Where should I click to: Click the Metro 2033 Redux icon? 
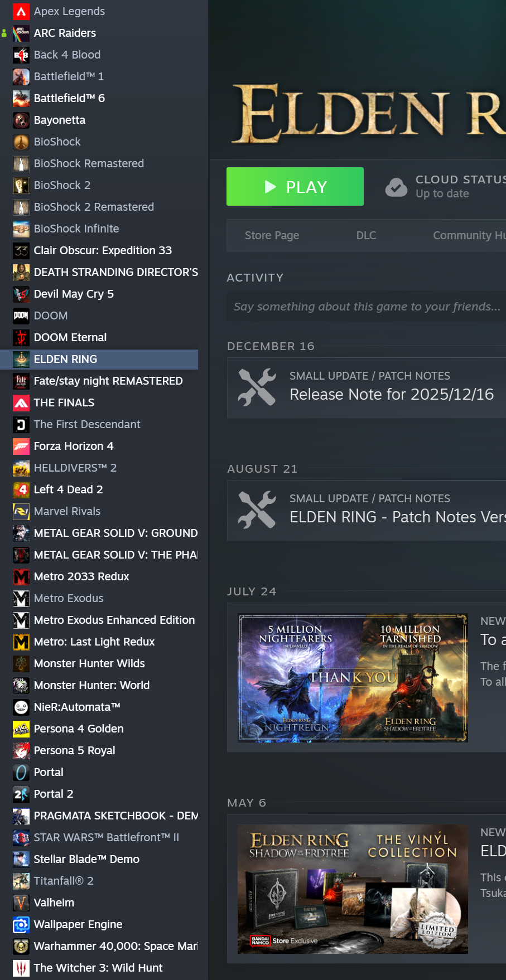pos(21,576)
